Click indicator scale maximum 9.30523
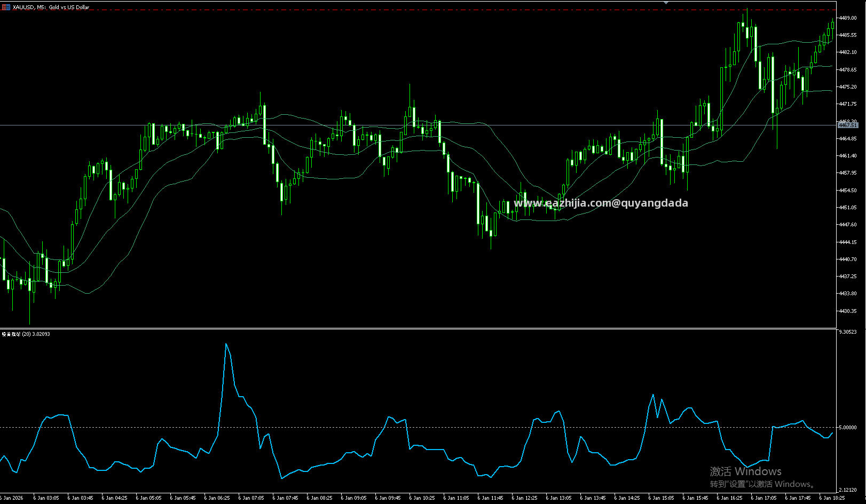The image size is (866, 504). pos(848,332)
